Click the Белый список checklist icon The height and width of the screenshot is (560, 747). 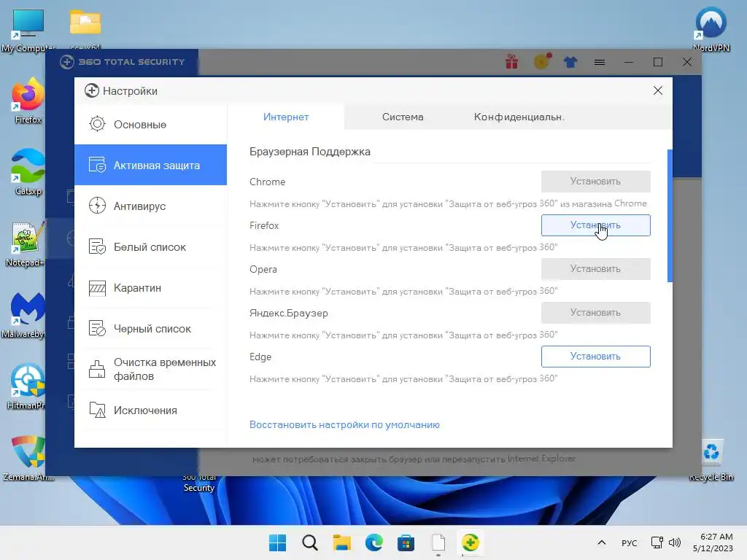(97, 246)
